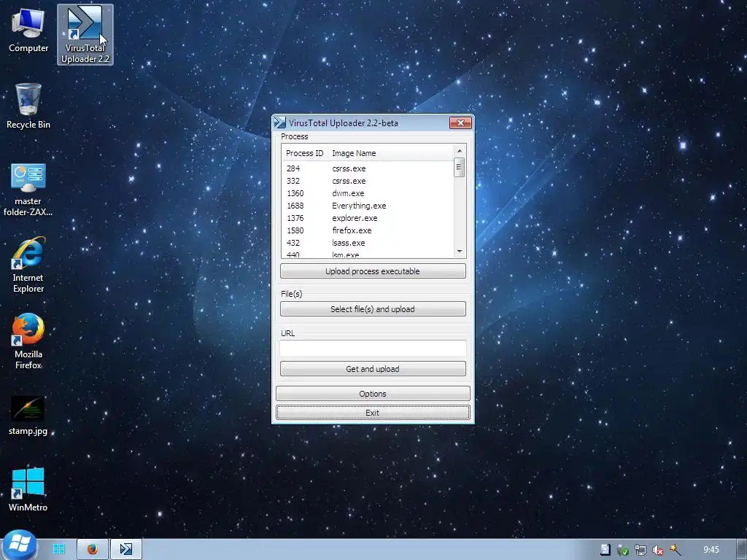The image size is (747, 560).
Task: Click the green shield tray icon
Action: pos(623,550)
